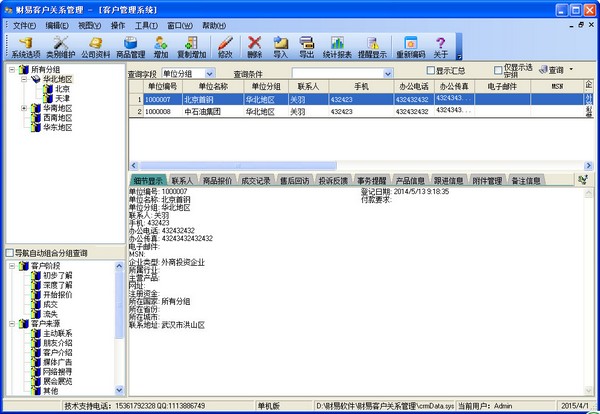600x414 pixels.
Task: Open 公司资料 toolbar icon
Action: (x=95, y=47)
